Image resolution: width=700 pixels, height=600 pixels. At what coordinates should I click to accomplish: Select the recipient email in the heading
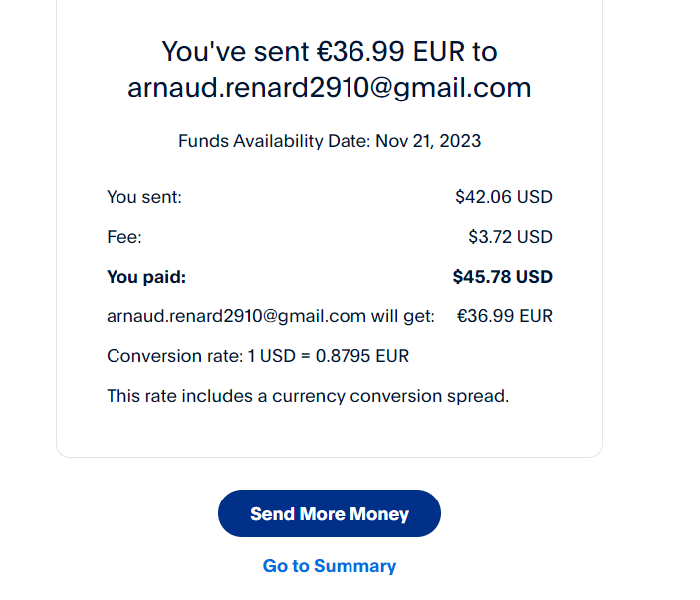click(329, 88)
